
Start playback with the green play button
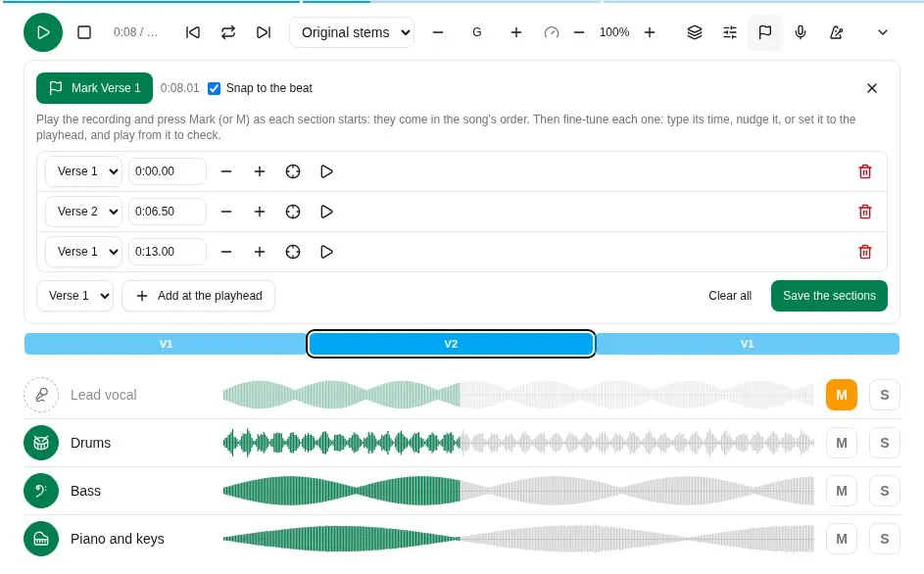click(43, 32)
